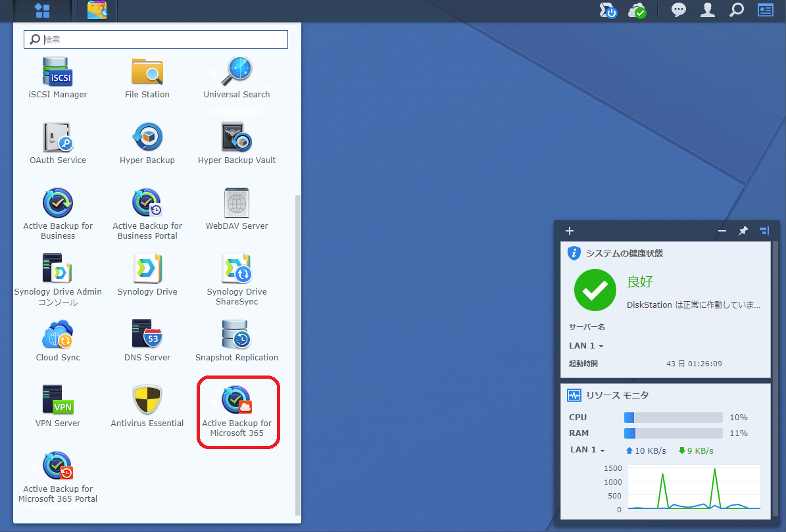Click the upload speed 10 KB/s
The image size is (786, 532).
[646, 451]
